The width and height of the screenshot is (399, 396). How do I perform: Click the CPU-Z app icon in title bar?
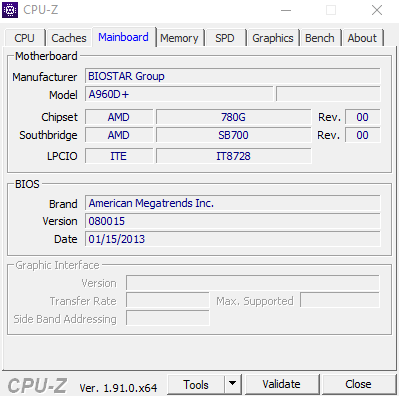pos(10,10)
